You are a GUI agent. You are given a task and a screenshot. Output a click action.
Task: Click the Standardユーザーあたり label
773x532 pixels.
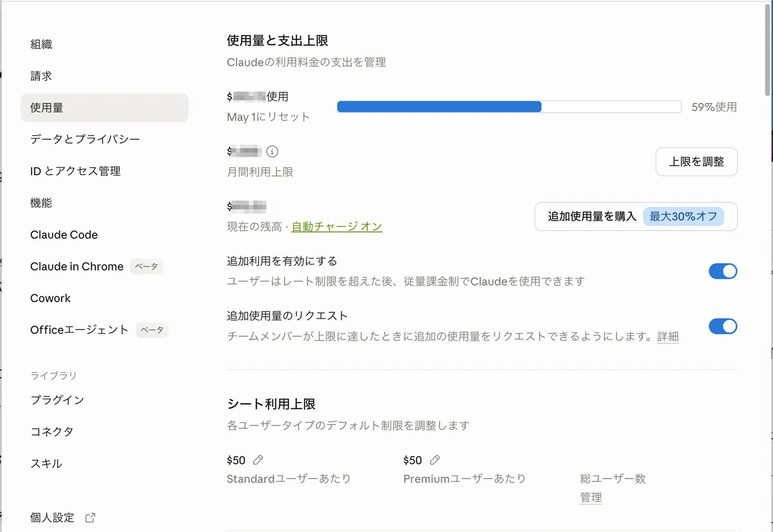click(289, 479)
